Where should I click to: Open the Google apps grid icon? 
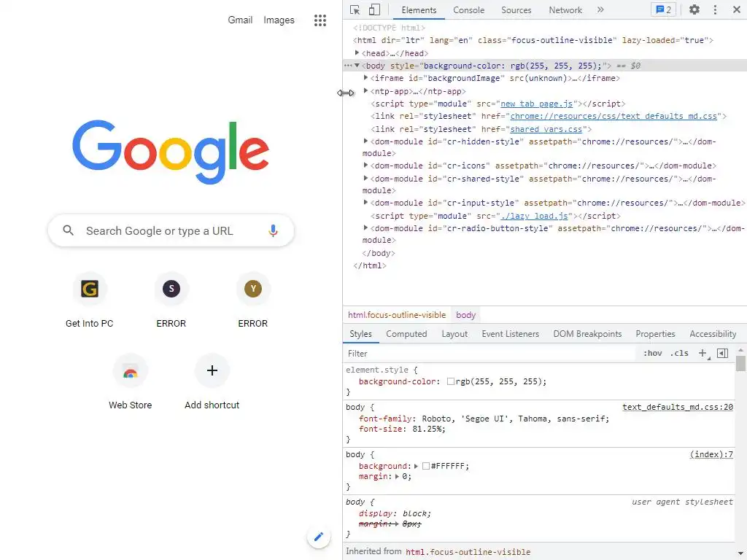320,20
